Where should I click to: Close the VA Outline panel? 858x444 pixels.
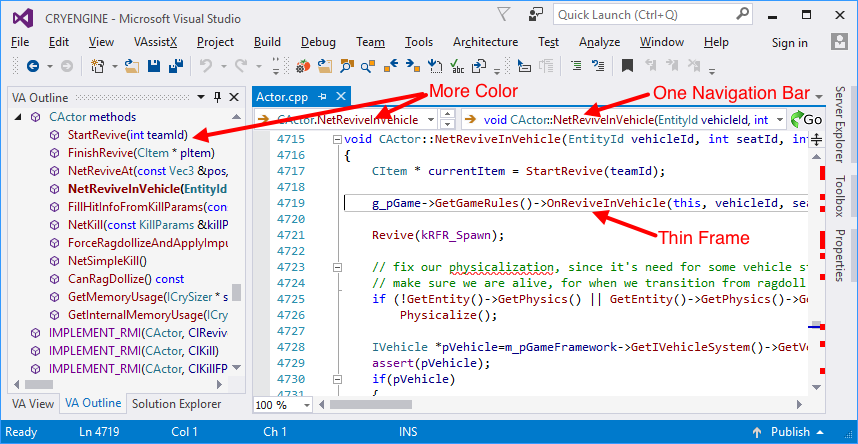[x=234, y=97]
